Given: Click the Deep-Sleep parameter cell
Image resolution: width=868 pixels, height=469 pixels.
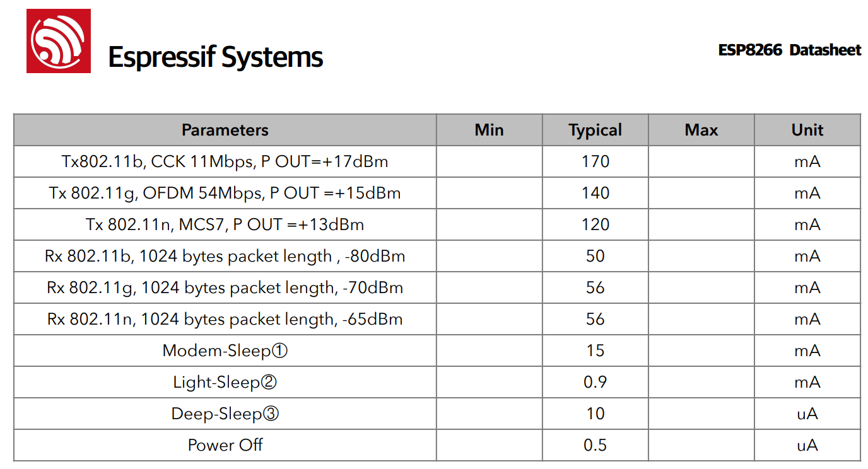Looking at the screenshot, I should tap(225, 414).
